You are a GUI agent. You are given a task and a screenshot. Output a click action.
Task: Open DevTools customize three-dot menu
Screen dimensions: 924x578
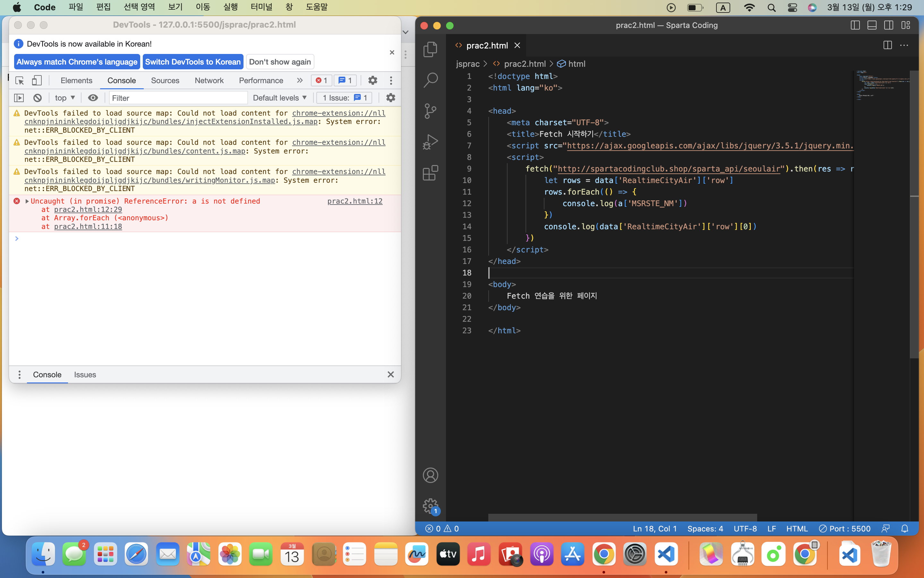click(x=391, y=80)
